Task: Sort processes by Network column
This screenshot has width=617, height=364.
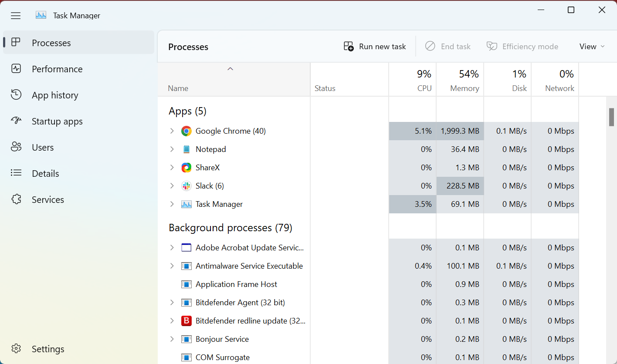Action: coord(555,80)
